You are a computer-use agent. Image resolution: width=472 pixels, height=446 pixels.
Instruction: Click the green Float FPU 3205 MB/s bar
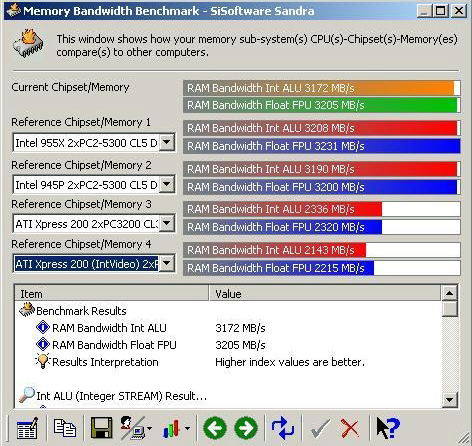322,105
